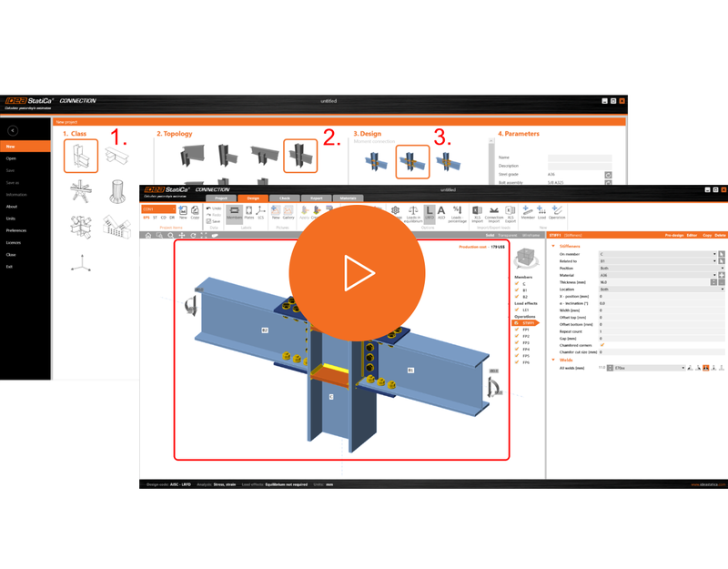Click the big orange play button
This screenshot has width=728, height=569.
(357, 273)
